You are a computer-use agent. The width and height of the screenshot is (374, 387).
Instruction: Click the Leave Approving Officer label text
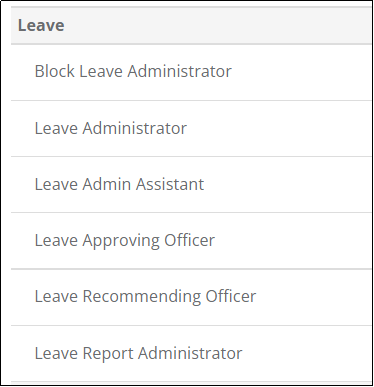[125, 241]
